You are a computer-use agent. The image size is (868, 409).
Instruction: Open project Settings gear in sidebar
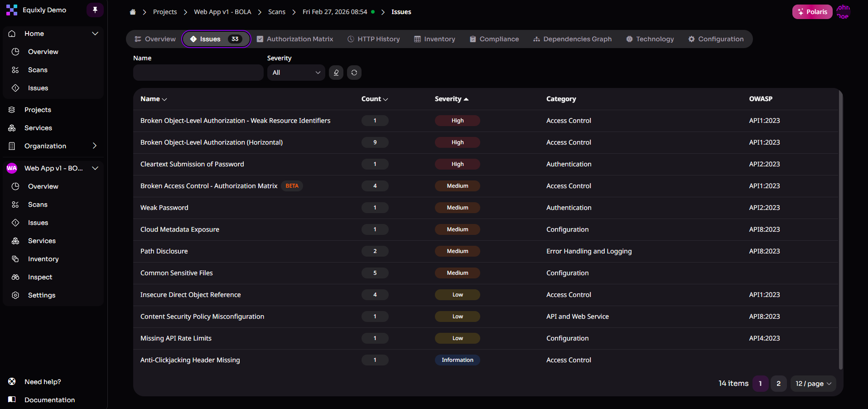[x=15, y=295]
